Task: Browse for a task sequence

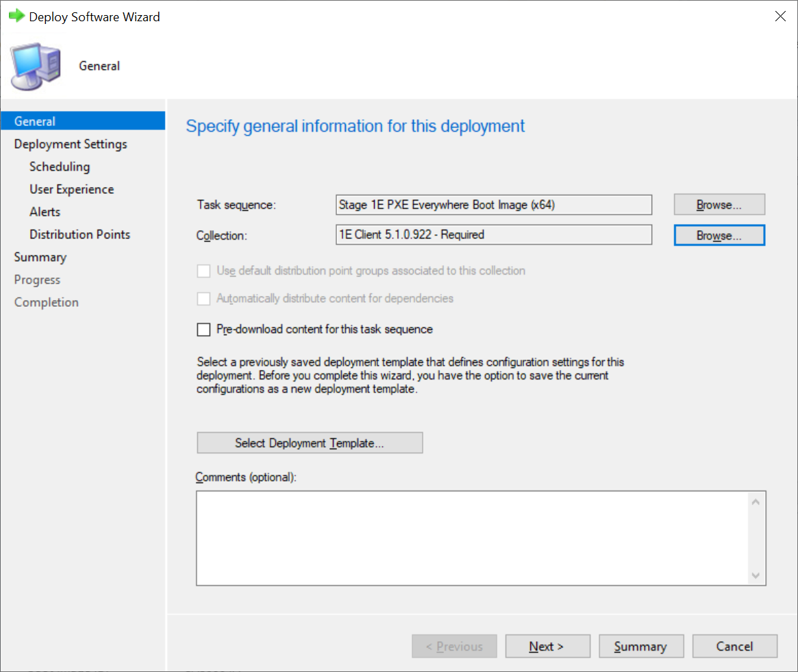Action: click(x=719, y=205)
